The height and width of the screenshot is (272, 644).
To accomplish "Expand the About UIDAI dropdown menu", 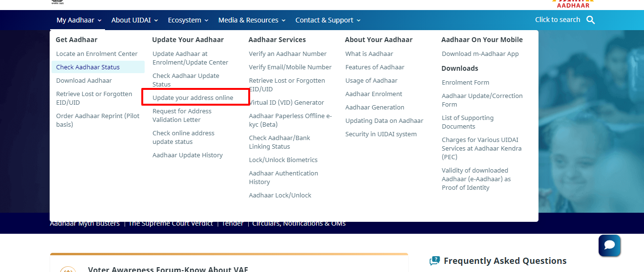I will pos(135,20).
